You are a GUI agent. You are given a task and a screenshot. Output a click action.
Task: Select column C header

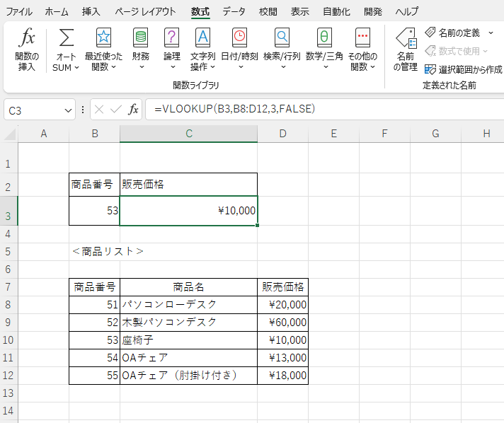(x=189, y=134)
